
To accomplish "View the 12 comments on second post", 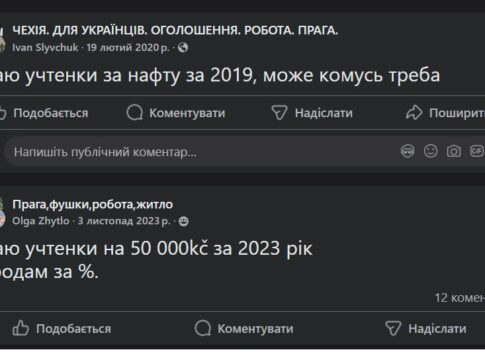I will point(460,298).
